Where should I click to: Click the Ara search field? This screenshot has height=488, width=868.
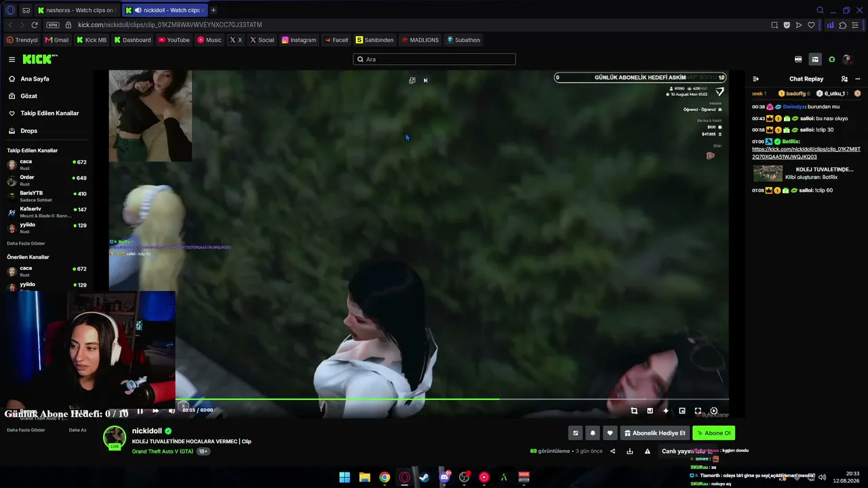pos(434,60)
